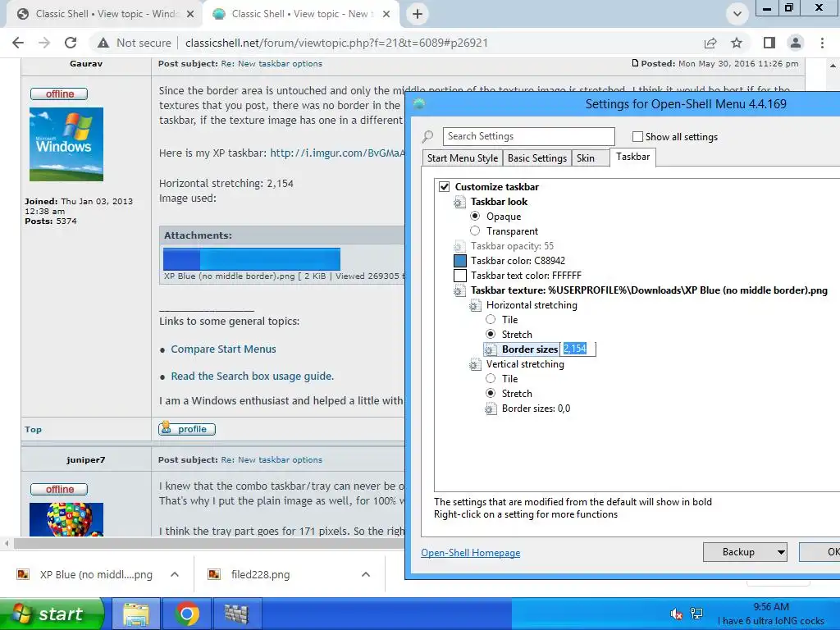
Task: Click the Border sizes 2,154 edit field
Action: 578,349
